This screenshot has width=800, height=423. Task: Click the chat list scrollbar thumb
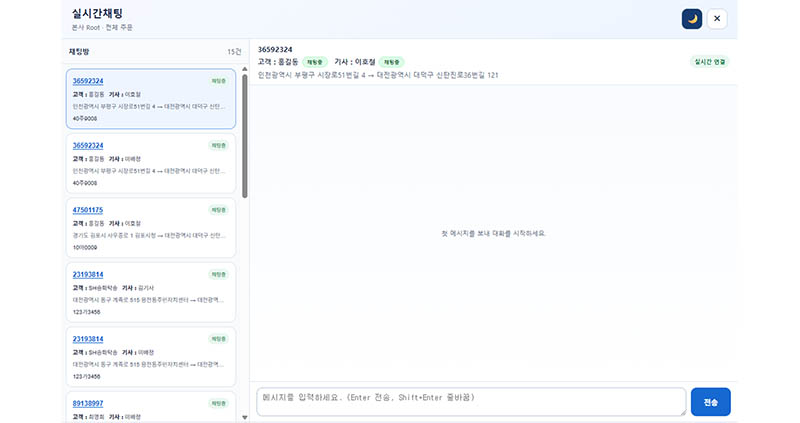(x=244, y=136)
